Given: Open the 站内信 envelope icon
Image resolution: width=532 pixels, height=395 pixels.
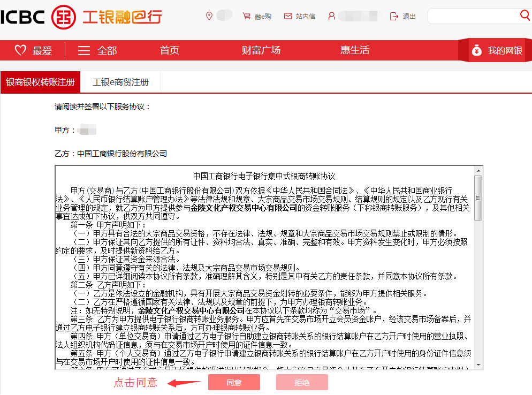Looking at the screenshot, I should (x=288, y=16).
